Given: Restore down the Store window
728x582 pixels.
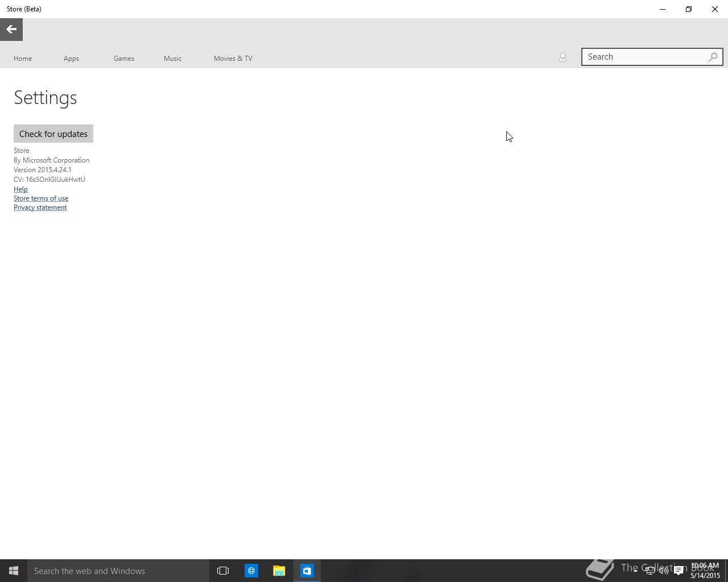Looking at the screenshot, I should pos(689,9).
